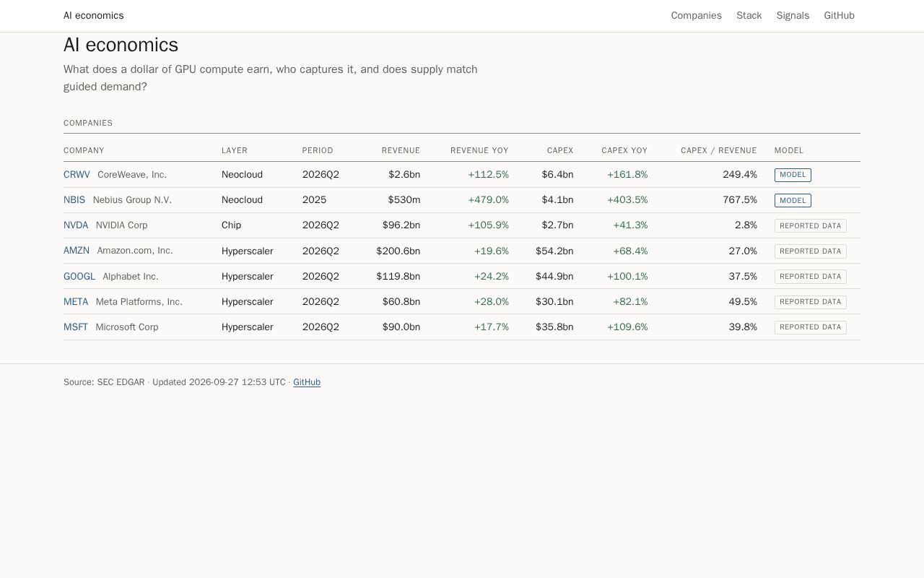Click NVIDIA's REPORTED DATA badge
The width and height of the screenshot is (924, 578).
point(810,225)
